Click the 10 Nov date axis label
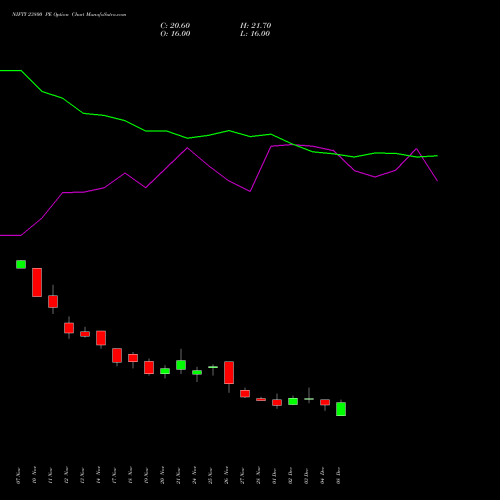This screenshot has width=500, height=500. click(x=34, y=476)
